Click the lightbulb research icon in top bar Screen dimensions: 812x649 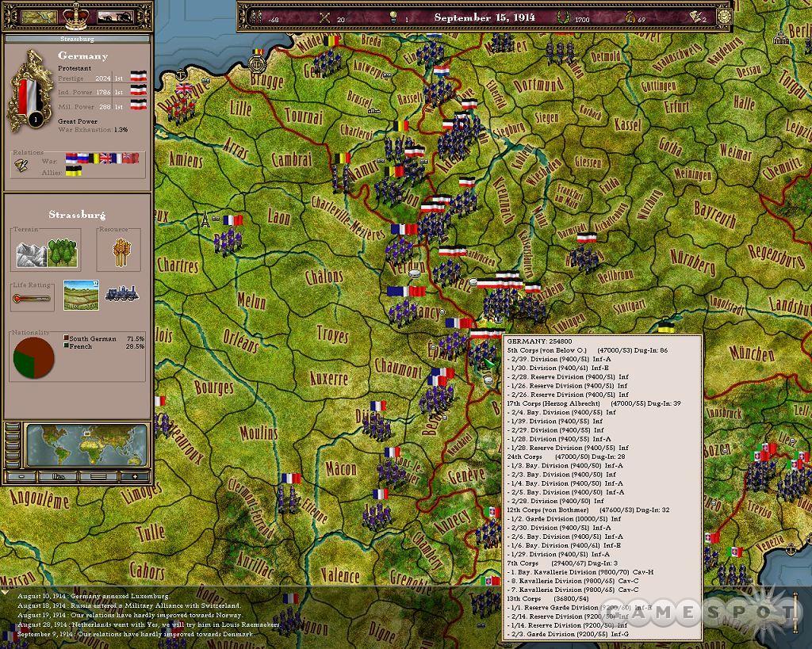click(393, 17)
